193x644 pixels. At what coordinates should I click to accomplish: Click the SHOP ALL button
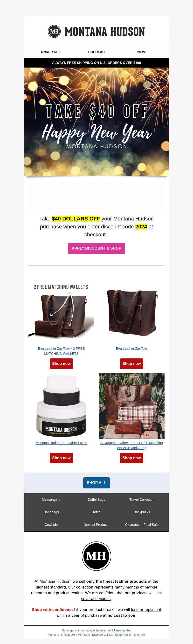point(96,483)
